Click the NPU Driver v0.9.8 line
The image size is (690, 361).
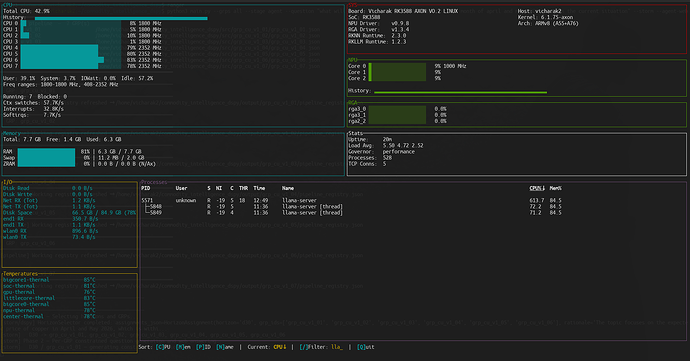click(x=378, y=23)
